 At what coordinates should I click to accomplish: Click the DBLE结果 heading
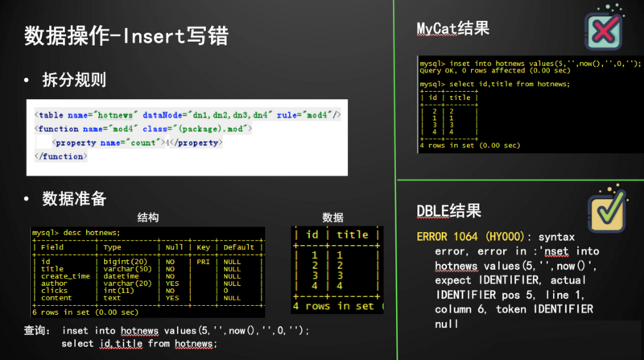(x=448, y=211)
